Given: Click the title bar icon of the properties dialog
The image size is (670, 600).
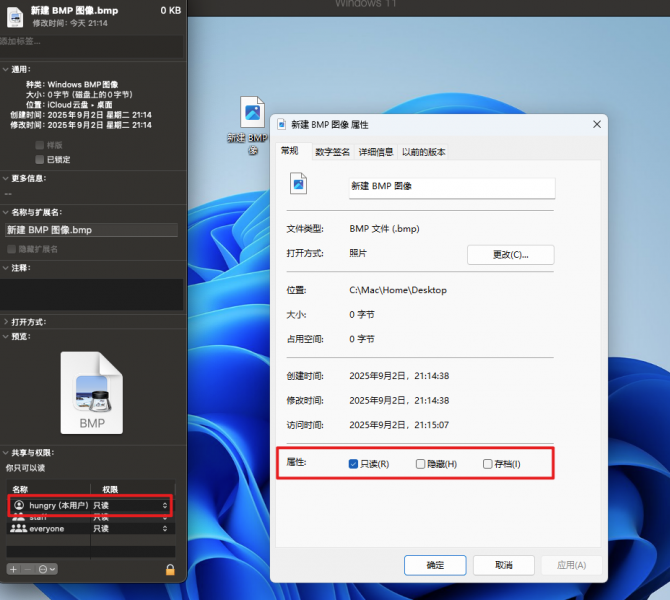Looking at the screenshot, I should [281, 124].
